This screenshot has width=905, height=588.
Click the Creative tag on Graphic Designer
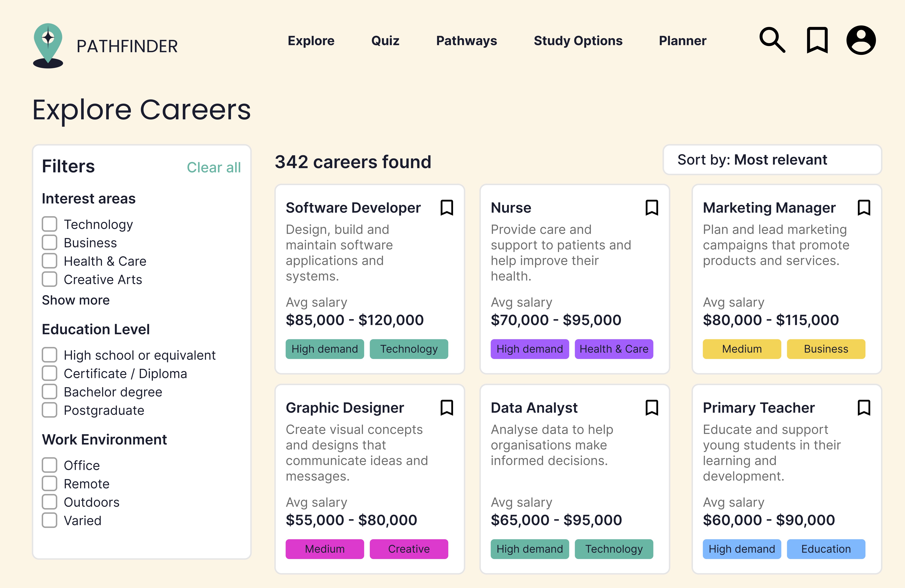click(x=409, y=549)
